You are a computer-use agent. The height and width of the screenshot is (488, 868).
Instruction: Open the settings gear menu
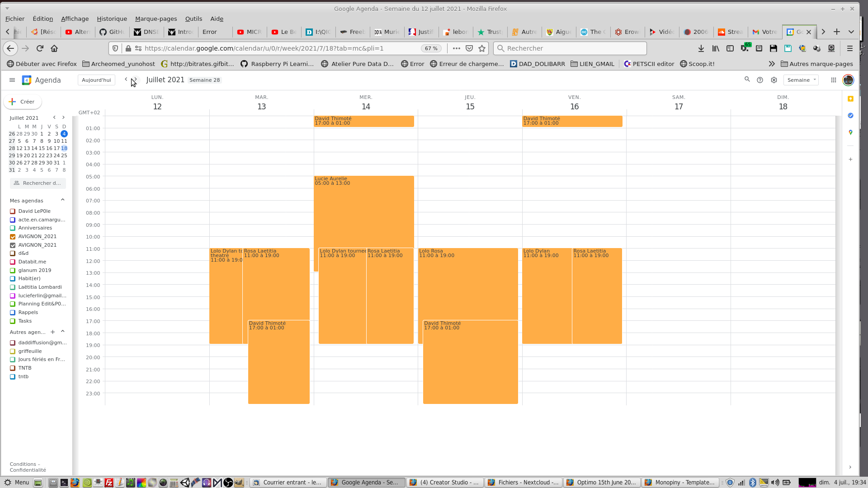(774, 80)
